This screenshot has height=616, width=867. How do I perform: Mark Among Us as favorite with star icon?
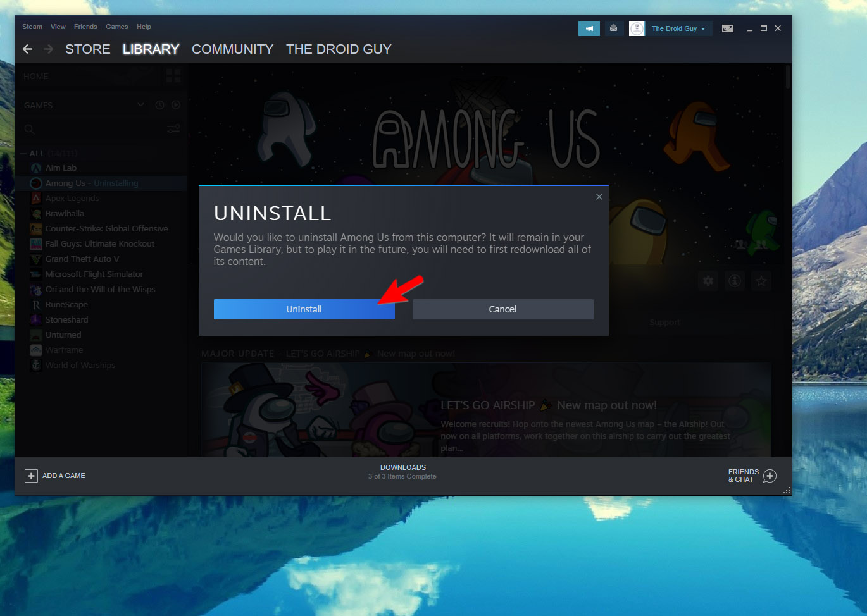pos(761,281)
